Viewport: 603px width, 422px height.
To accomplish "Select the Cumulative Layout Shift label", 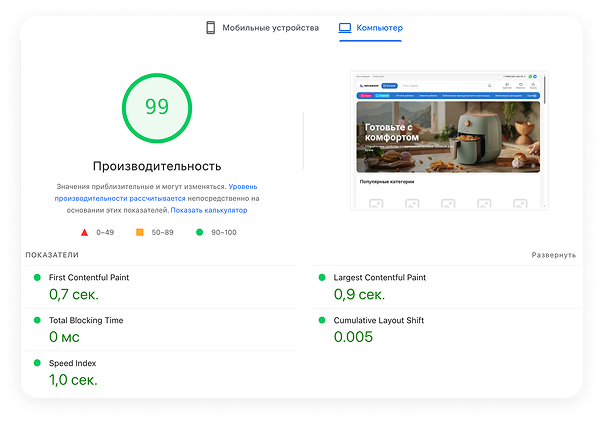I will 379,320.
